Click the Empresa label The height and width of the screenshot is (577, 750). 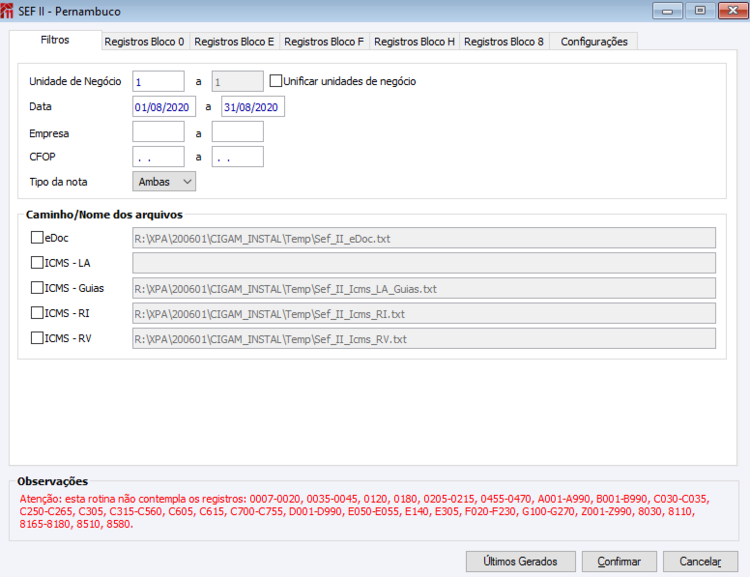coord(49,133)
